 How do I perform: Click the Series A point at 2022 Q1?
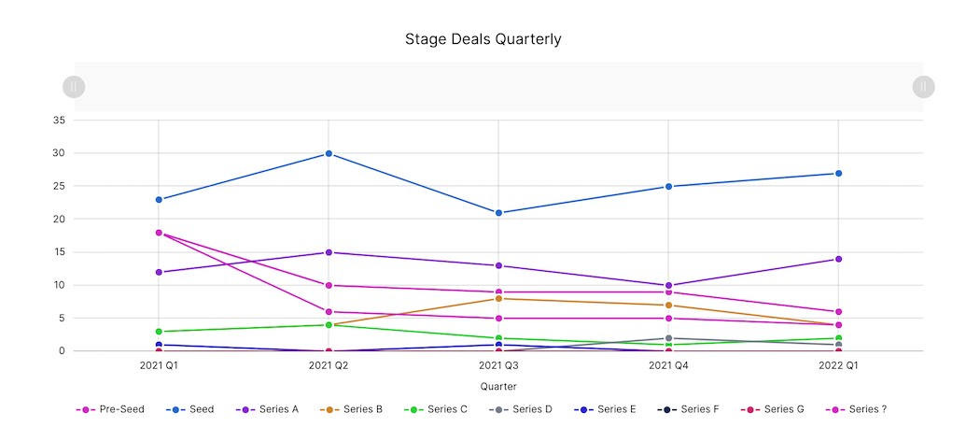pyautogui.click(x=838, y=259)
